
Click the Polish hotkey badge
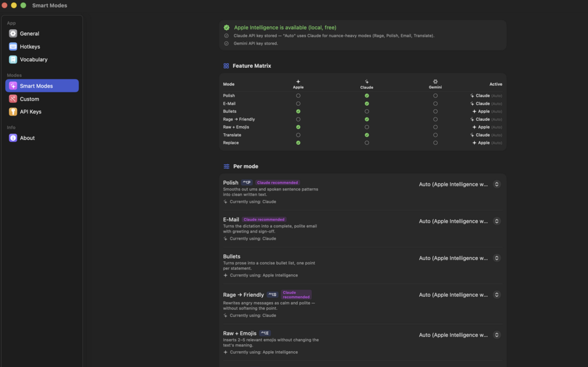(x=247, y=183)
